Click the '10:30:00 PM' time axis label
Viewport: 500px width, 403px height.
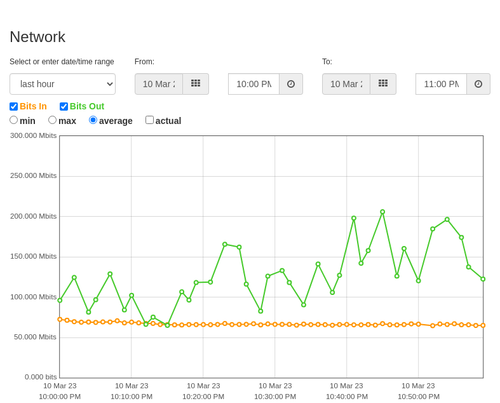pos(275,397)
